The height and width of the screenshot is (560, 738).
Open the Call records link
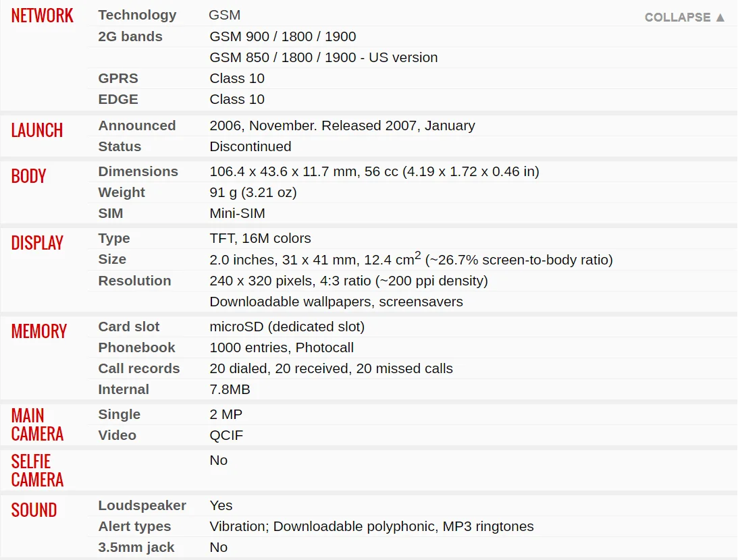tap(139, 368)
